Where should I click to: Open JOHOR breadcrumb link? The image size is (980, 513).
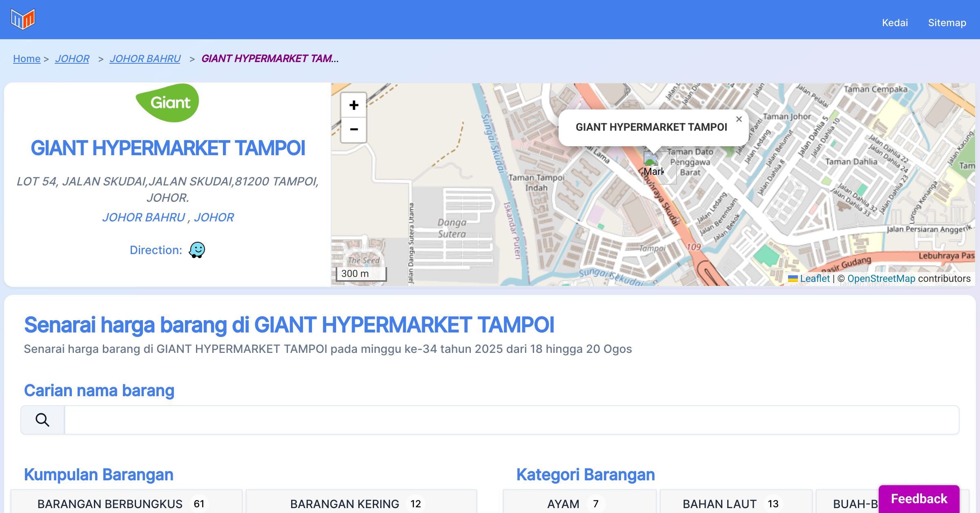[x=72, y=59]
